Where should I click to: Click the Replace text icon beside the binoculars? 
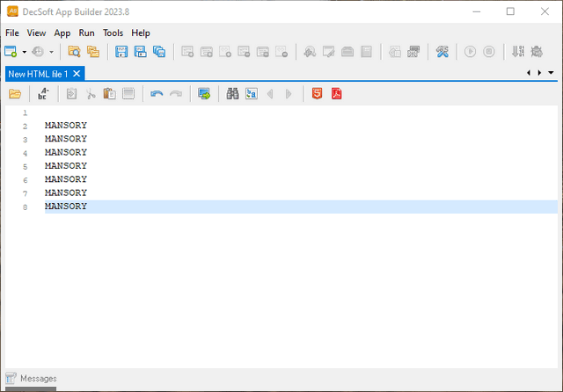pos(252,94)
